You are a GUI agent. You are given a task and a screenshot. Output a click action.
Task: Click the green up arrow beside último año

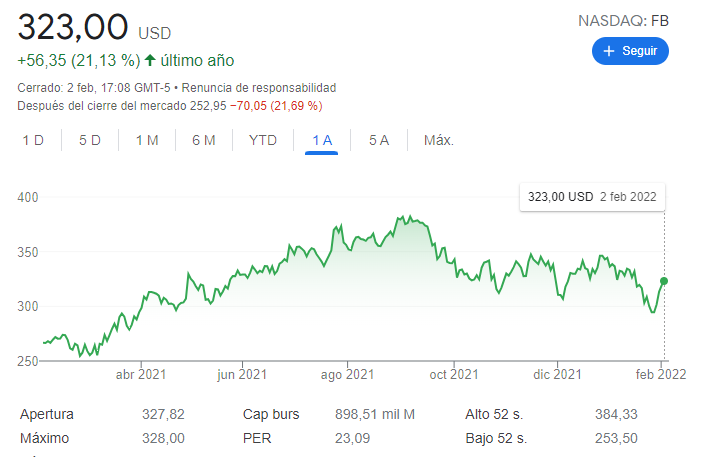pyautogui.click(x=150, y=60)
